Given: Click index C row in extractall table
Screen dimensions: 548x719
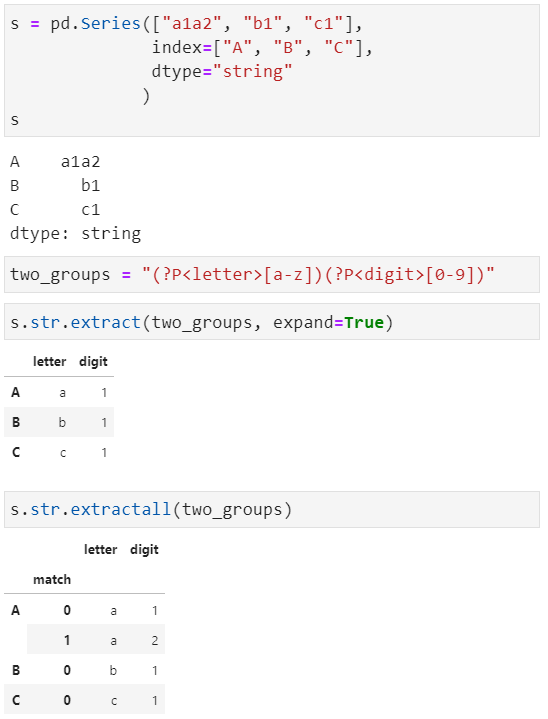Looking at the screenshot, I should (84, 700).
